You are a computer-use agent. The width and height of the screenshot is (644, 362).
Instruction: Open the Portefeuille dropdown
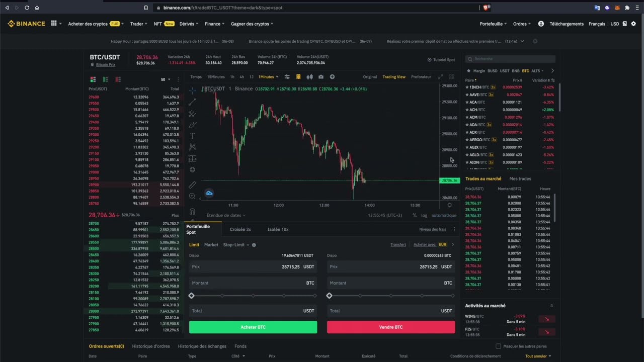coord(494,24)
